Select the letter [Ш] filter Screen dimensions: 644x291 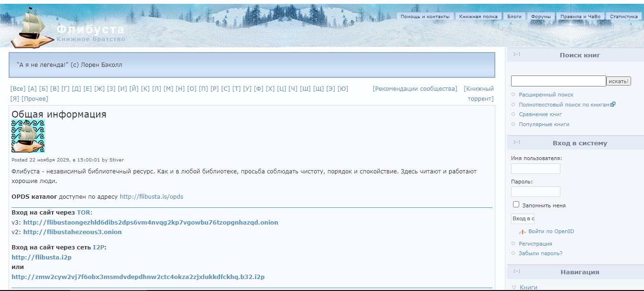[305, 89]
